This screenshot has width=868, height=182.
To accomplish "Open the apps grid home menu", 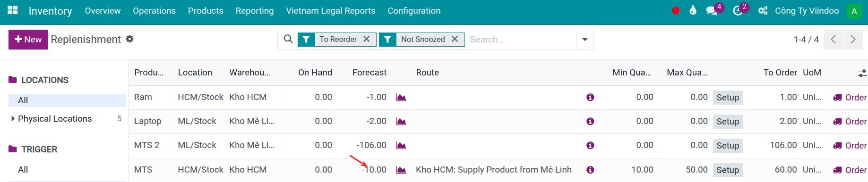I will click(x=13, y=10).
